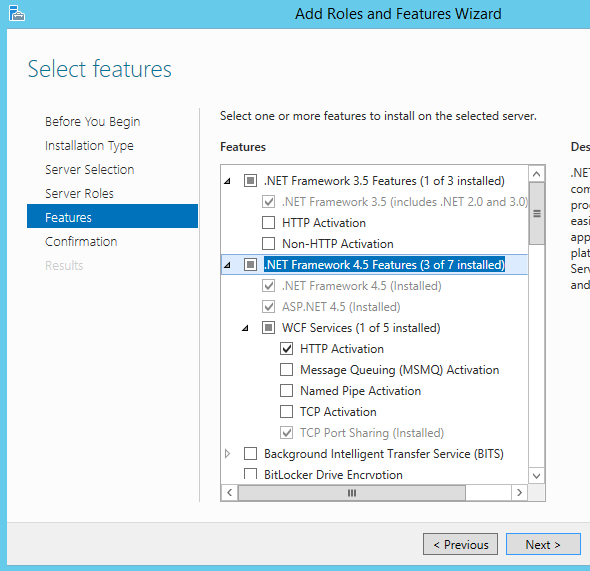Click the < Previous button
Viewport: 590px width, 571px height.
tap(460, 544)
